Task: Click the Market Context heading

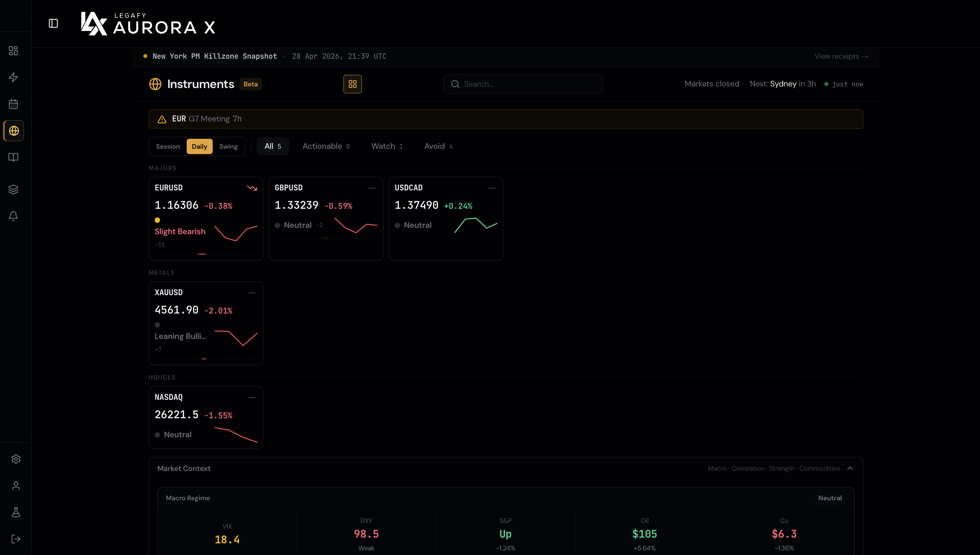Action: [x=184, y=469]
